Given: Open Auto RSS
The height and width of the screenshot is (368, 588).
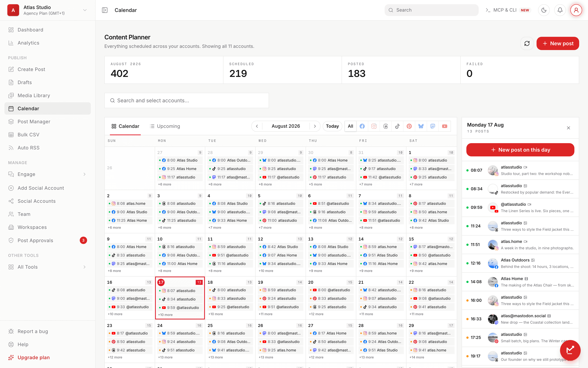Looking at the screenshot, I should [48, 148].
